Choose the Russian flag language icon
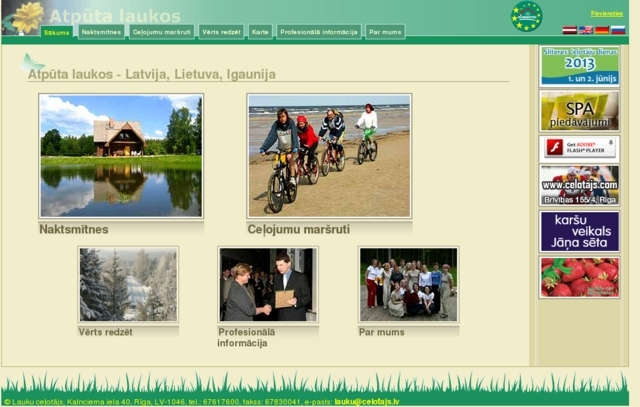 pyautogui.click(x=617, y=31)
